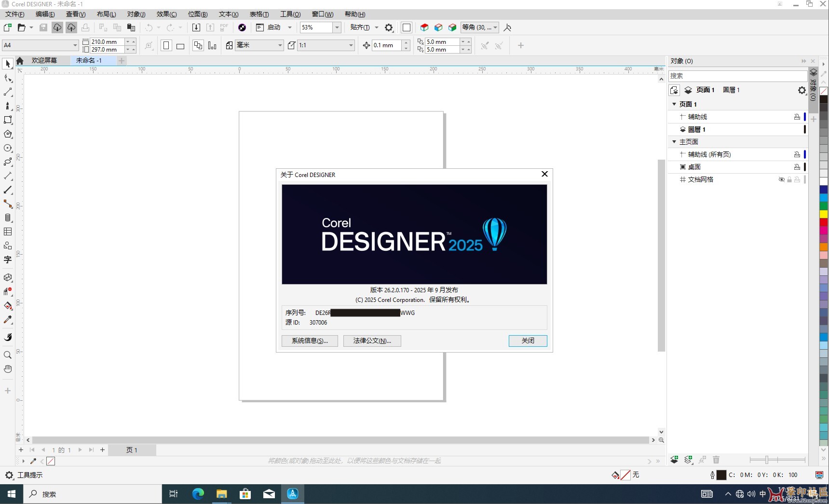Click the home icon beside Welcome tab
Screen dimensions: 829x504
pos(20,61)
